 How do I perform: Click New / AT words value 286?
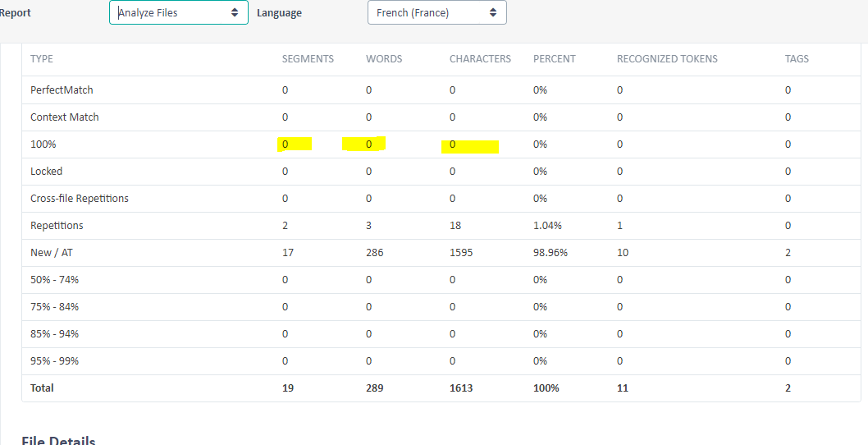(374, 253)
